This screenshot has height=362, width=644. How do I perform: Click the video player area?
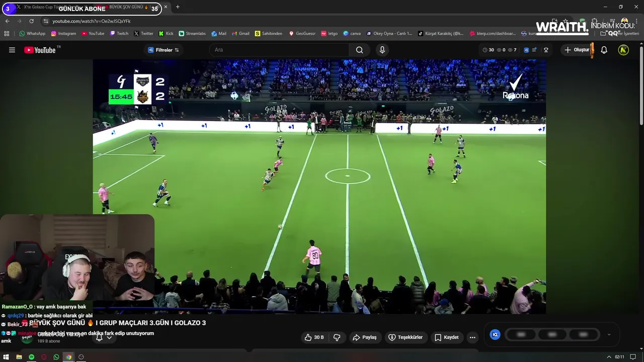[x=319, y=187]
